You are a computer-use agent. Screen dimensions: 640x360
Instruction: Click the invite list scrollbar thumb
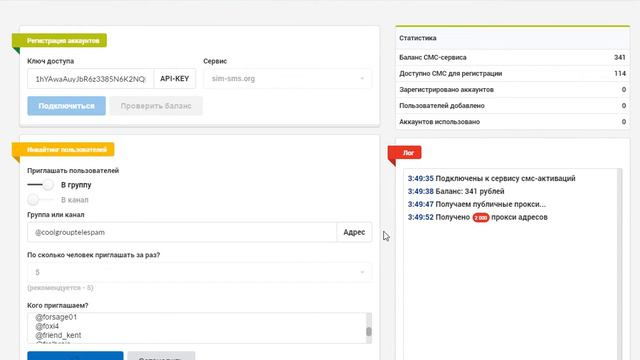pos(369,331)
